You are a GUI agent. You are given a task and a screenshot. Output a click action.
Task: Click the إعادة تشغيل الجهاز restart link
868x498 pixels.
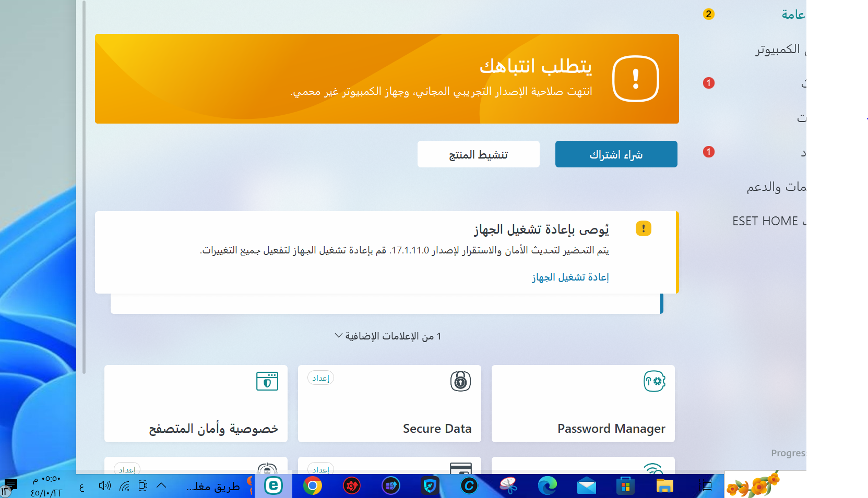[x=570, y=277]
